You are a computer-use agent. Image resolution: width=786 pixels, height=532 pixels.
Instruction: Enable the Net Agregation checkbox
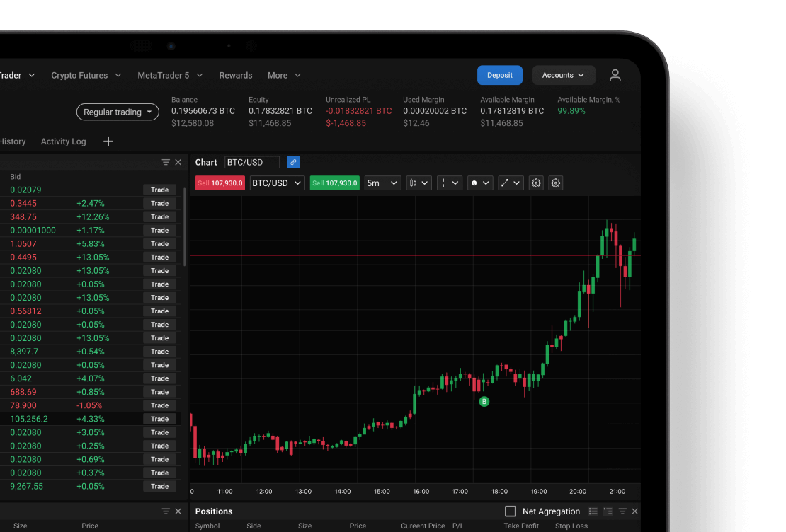click(x=511, y=511)
